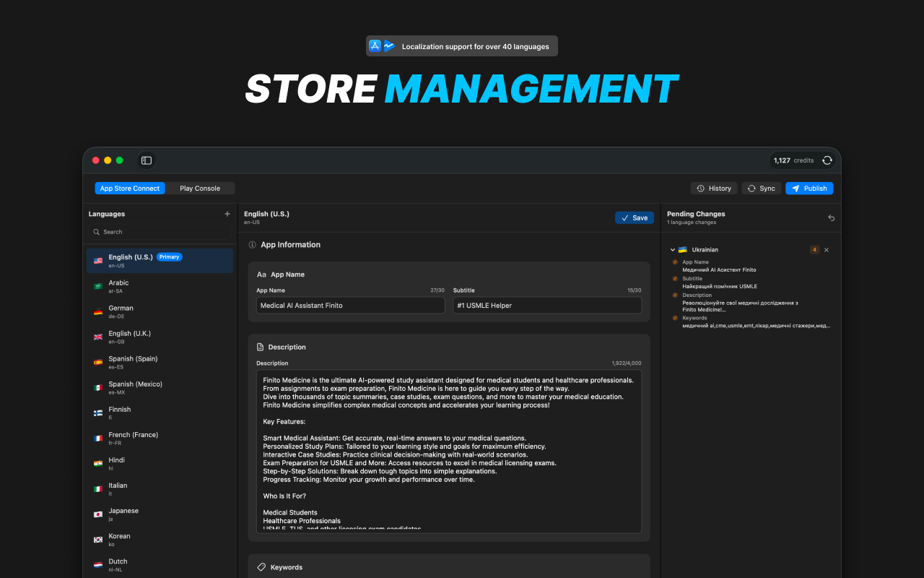This screenshot has width=924, height=578.
Task: Refresh the credits balance counter
Action: tap(827, 160)
